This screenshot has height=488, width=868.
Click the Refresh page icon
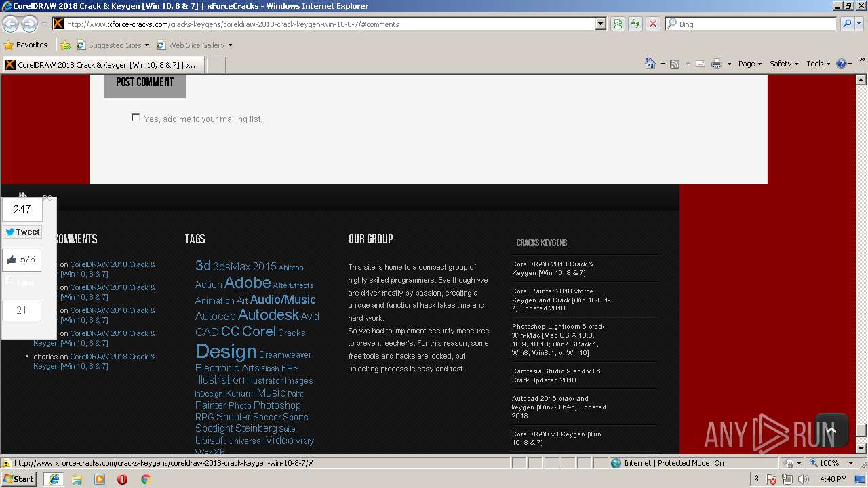[x=635, y=24]
